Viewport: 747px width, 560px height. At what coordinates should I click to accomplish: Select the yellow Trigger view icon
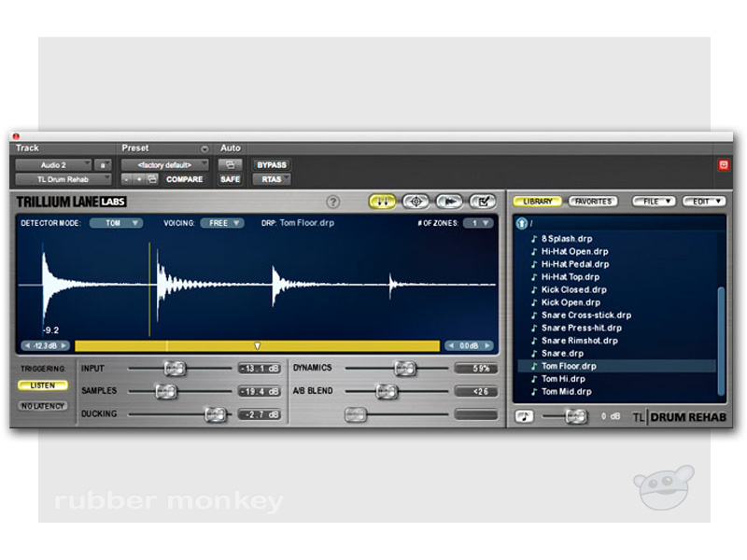[382, 202]
